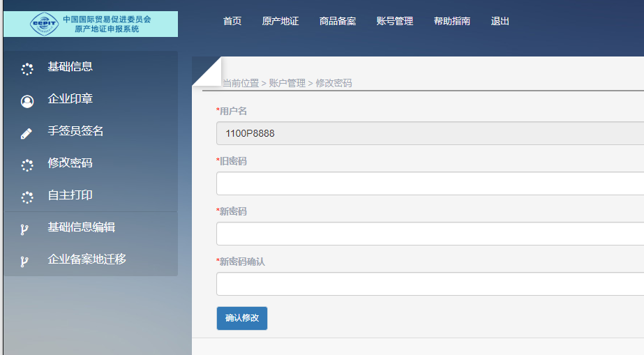Click the spinner icon beside 修改密码
Image resolution: width=644 pixels, height=355 pixels.
point(27,165)
